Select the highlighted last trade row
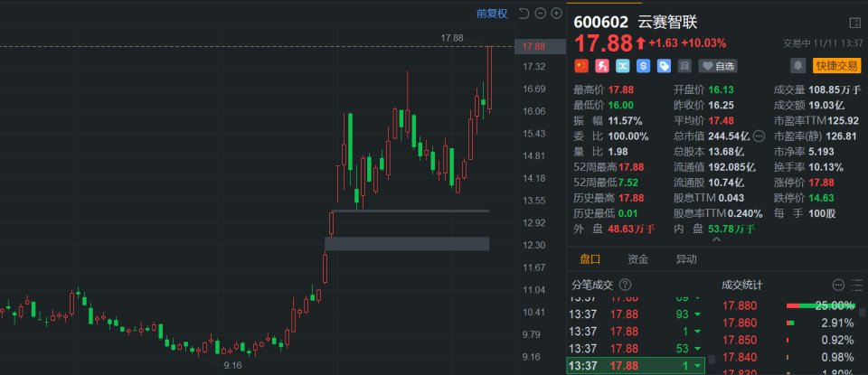This screenshot has height=375, width=868. coord(636,366)
